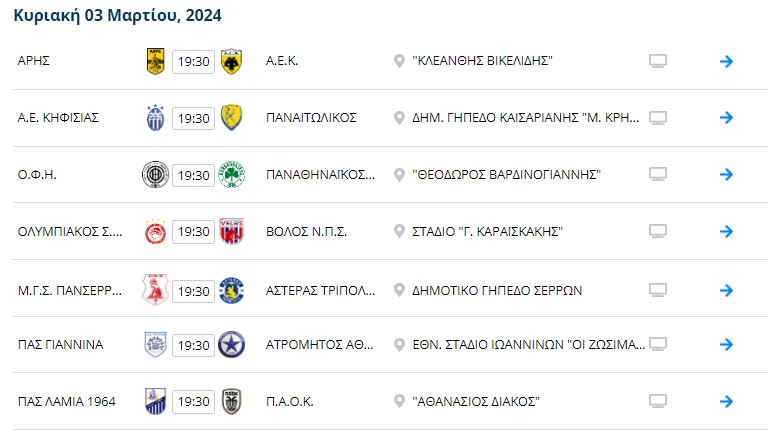The height and width of the screenshot is (434, 768).
Task: Select the ΠΑΣ ΛΑΜΙΑ 1964 team name
Action: (67, 402)
